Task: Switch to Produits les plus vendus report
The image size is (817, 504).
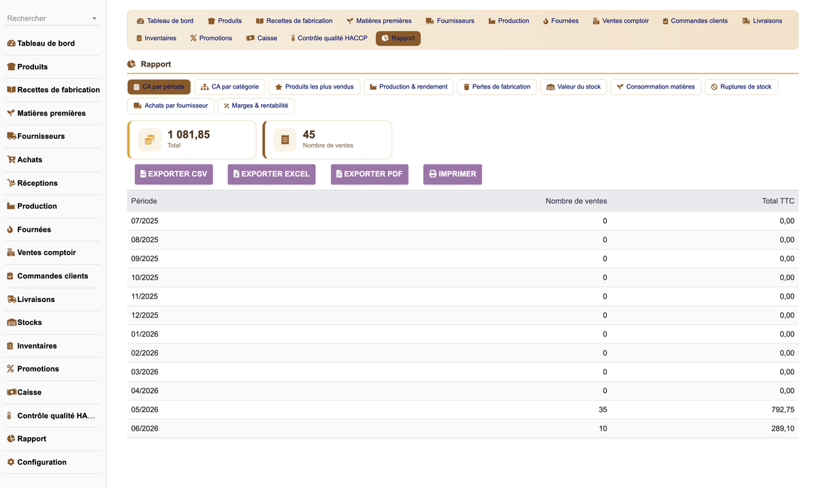Action: (x=314, y=87)
